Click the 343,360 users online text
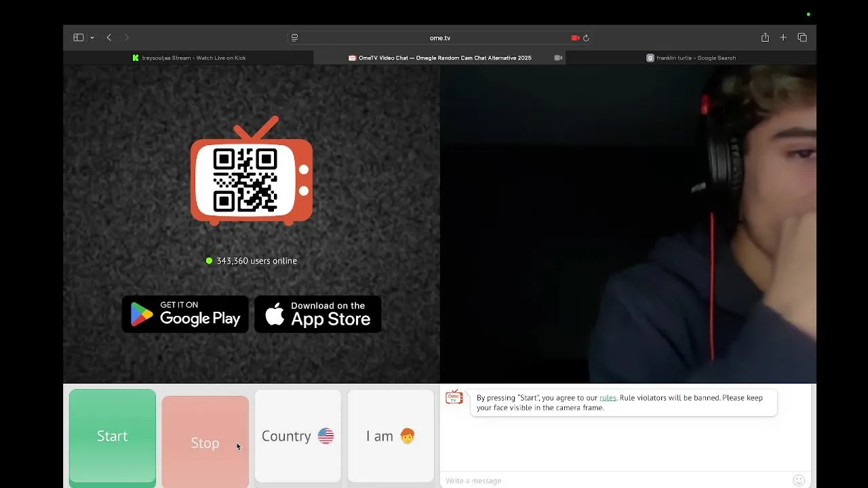Image resolution: width=868 pixels, height=488 pixels. pyautogui.click(x=256, y=261)
